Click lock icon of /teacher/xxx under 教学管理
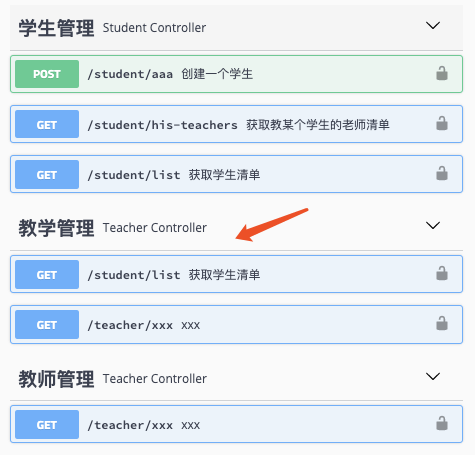 point(442,323)
